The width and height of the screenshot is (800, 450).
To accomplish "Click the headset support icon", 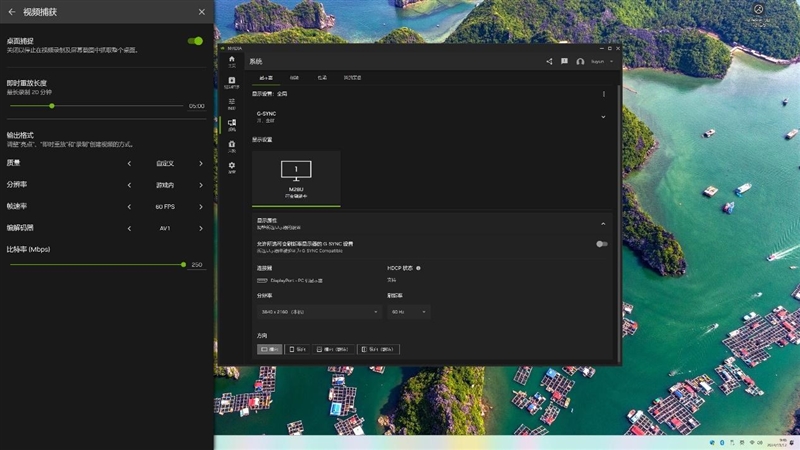I will (580, 61).
